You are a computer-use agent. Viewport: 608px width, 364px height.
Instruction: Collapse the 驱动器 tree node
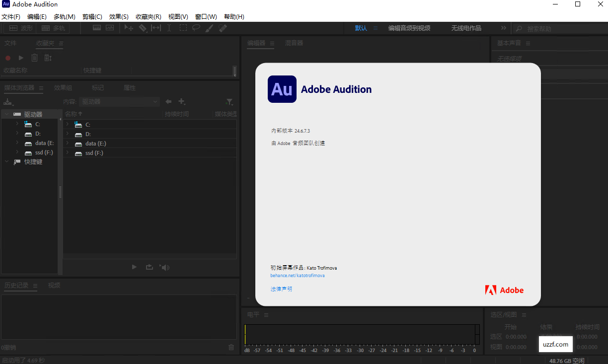6,114
